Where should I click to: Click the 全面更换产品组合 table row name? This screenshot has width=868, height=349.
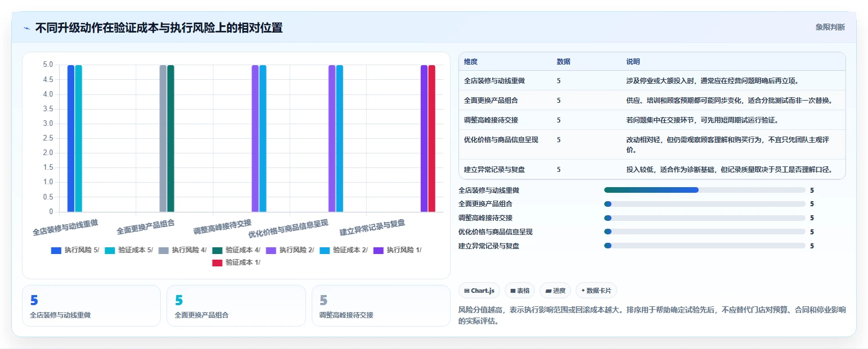click(491, 101)
